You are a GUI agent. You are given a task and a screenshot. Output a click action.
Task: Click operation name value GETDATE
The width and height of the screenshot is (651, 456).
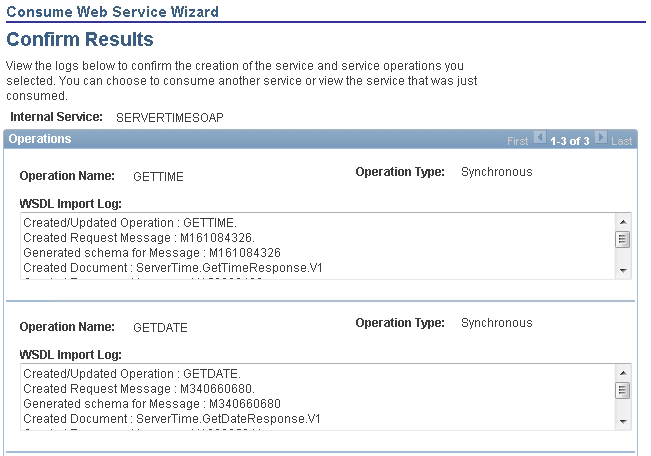[x=160, y=328]
